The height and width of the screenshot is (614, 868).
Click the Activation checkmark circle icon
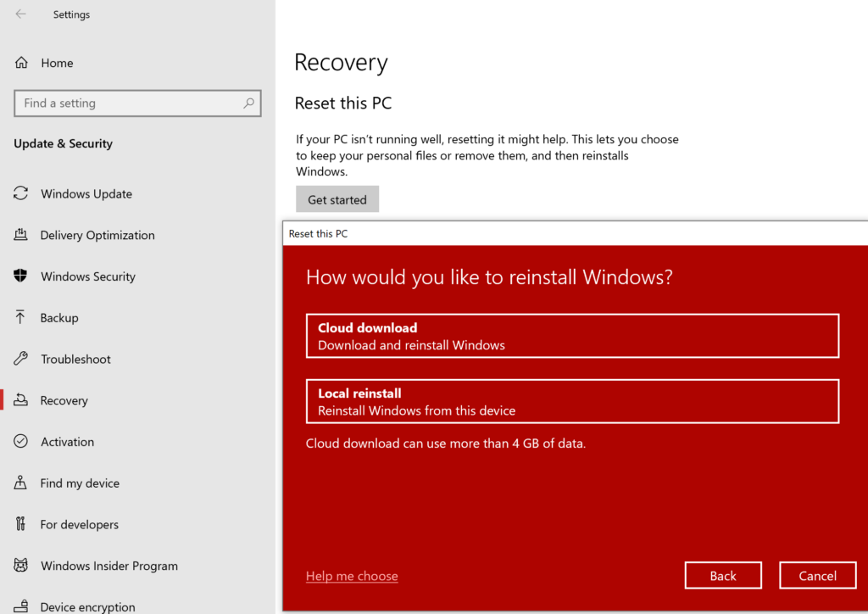point(20,441)
